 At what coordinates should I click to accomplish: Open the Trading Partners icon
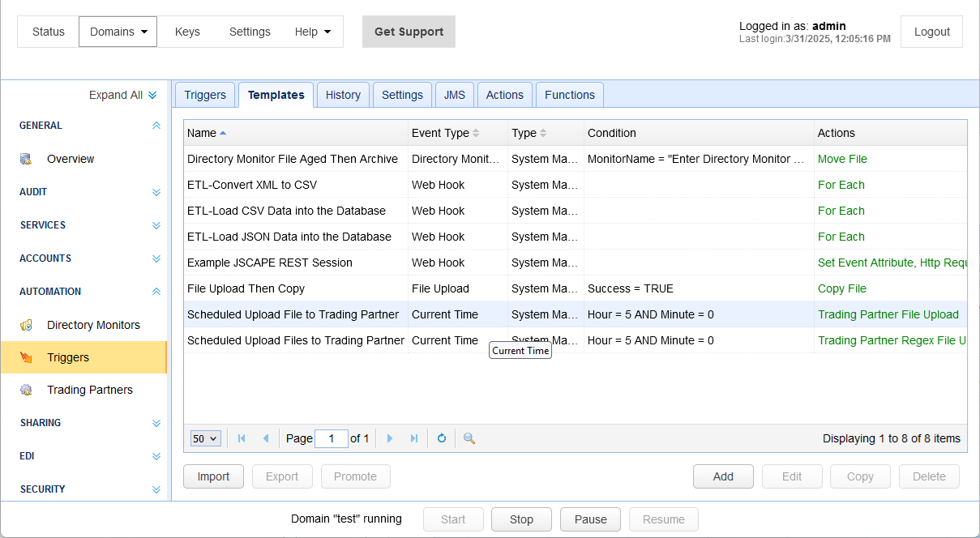[x=27, y=390]
